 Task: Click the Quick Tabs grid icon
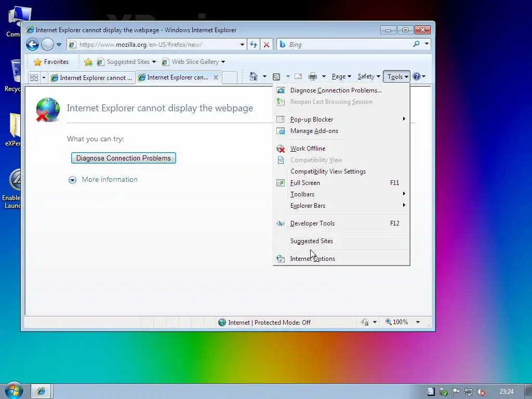point(34,78)
